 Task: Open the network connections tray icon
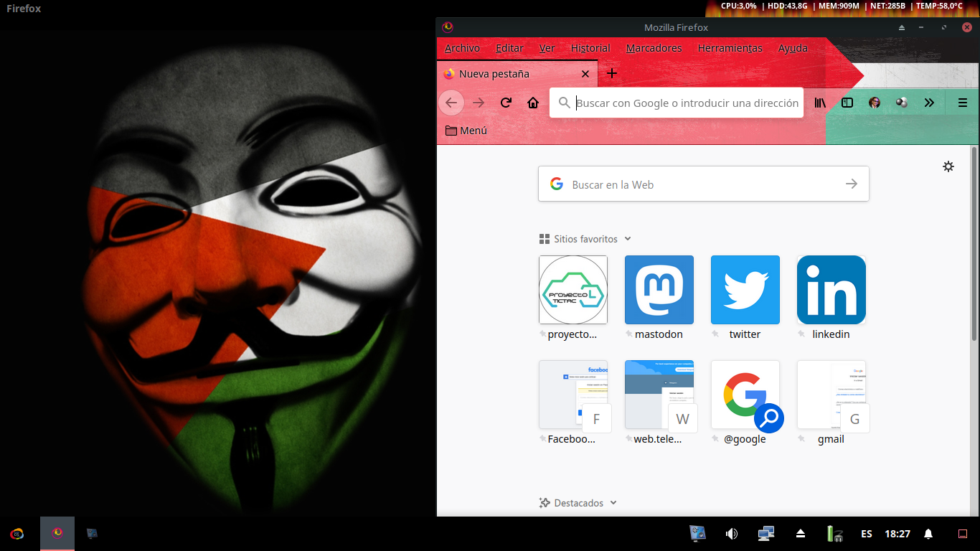(765, 533)
